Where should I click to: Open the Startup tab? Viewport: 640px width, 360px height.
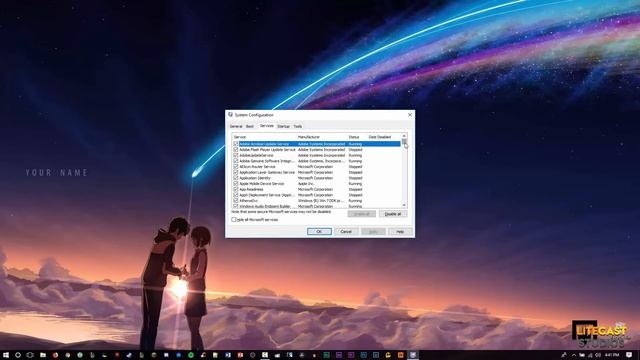click(x=283, y=127)
